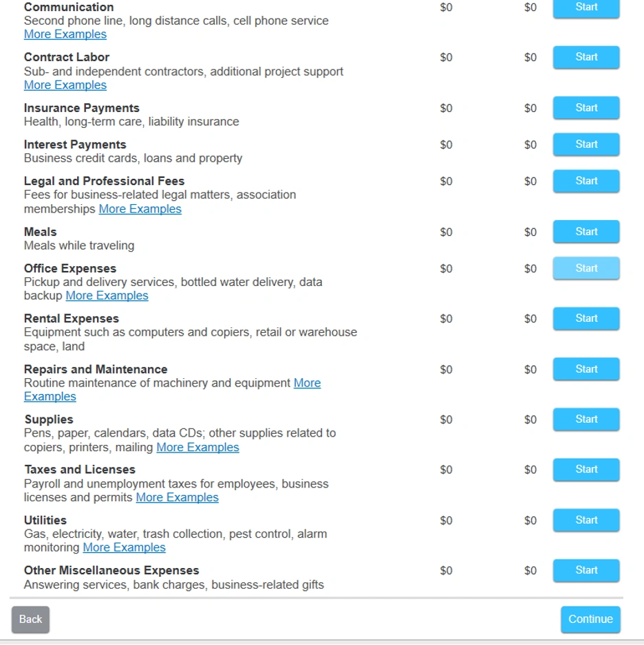Go back with the Back button

coord(30,620)
